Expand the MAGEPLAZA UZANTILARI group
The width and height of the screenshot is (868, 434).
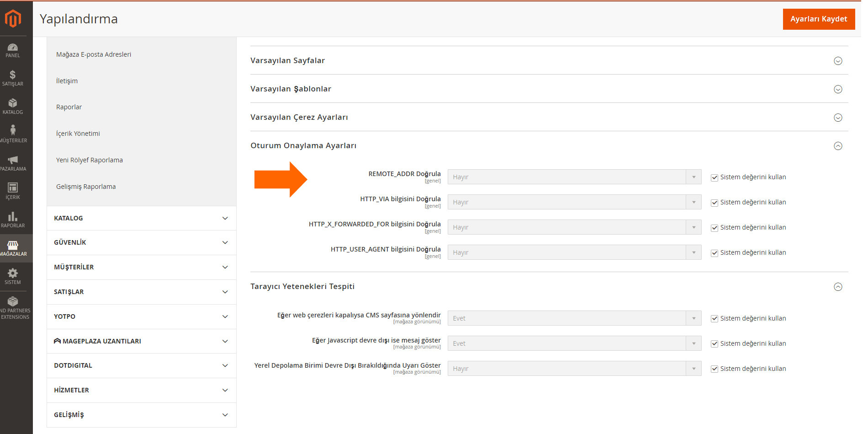pyautogui.click(x=142, y=341)
